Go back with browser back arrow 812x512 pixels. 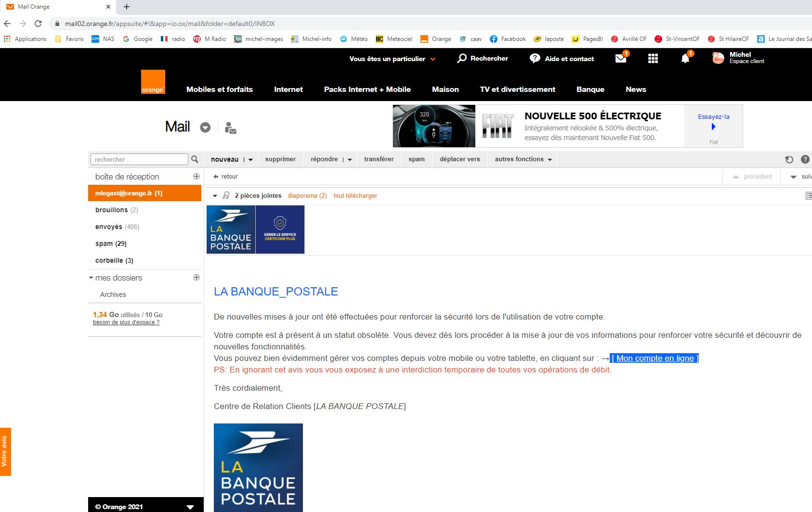click(x=7, y=24)
